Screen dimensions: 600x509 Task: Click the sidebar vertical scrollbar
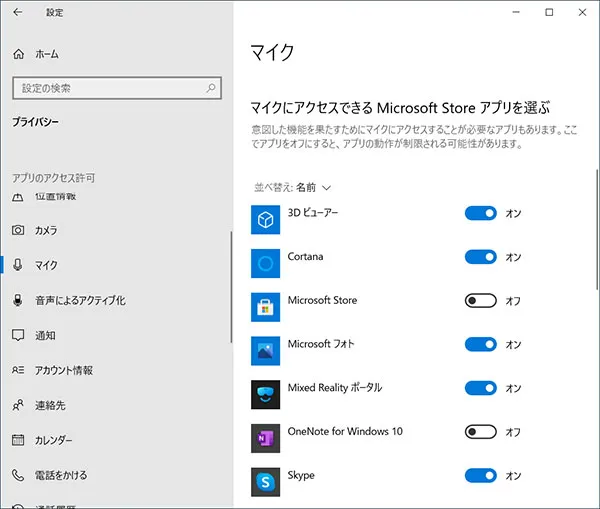pos(231,287)
